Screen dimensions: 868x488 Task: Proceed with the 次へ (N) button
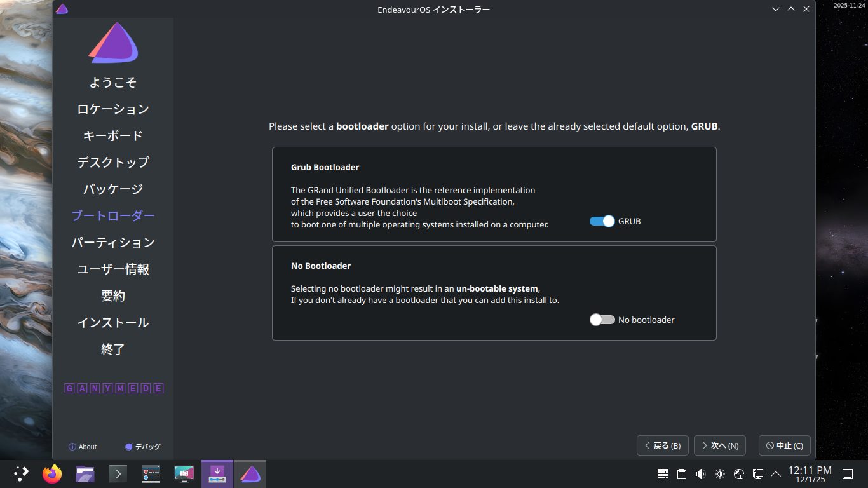[x=720, y=445]
